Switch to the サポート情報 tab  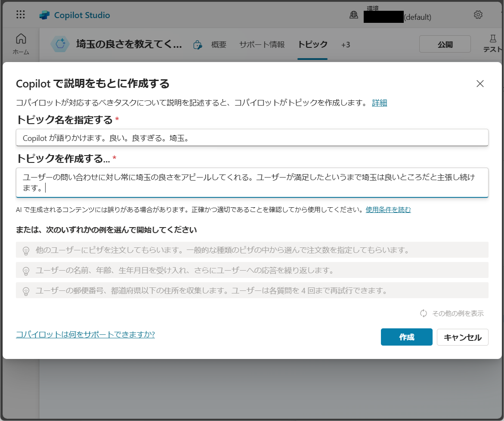point(262,45)
